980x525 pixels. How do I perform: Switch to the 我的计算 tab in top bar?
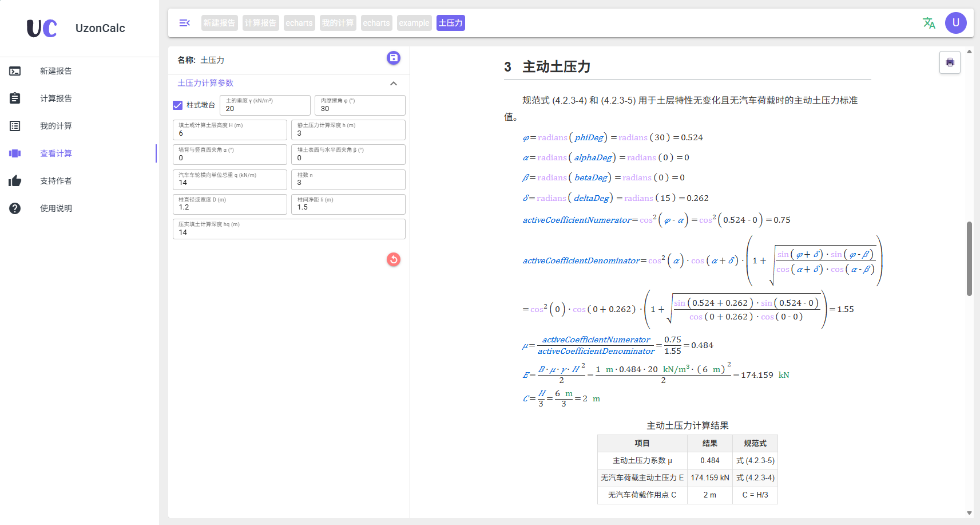tap(338, 23)
